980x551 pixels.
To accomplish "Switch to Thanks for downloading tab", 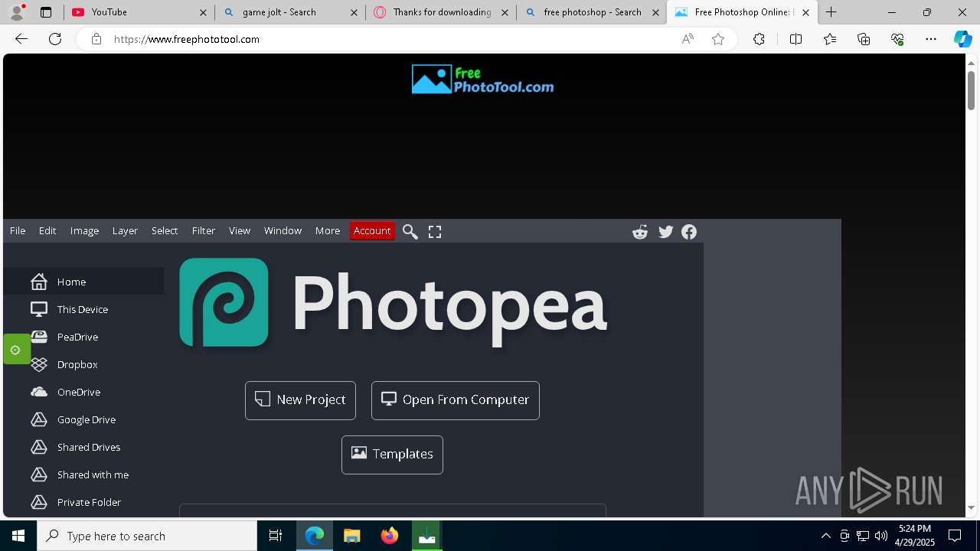I will click(441, 12).
